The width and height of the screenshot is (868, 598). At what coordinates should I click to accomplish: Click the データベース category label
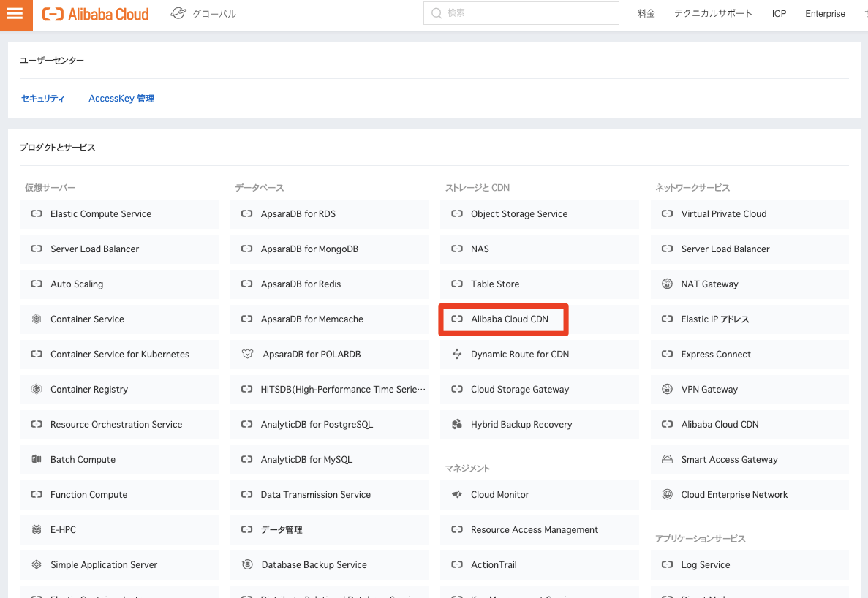tap(259, 188)
